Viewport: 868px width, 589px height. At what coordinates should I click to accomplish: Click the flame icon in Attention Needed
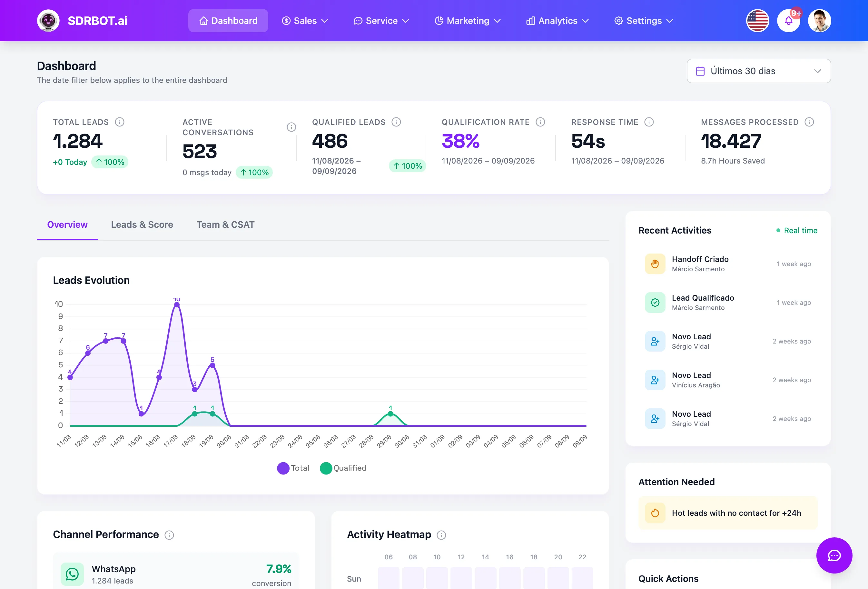pyautogui.click(x=655, y=513)
